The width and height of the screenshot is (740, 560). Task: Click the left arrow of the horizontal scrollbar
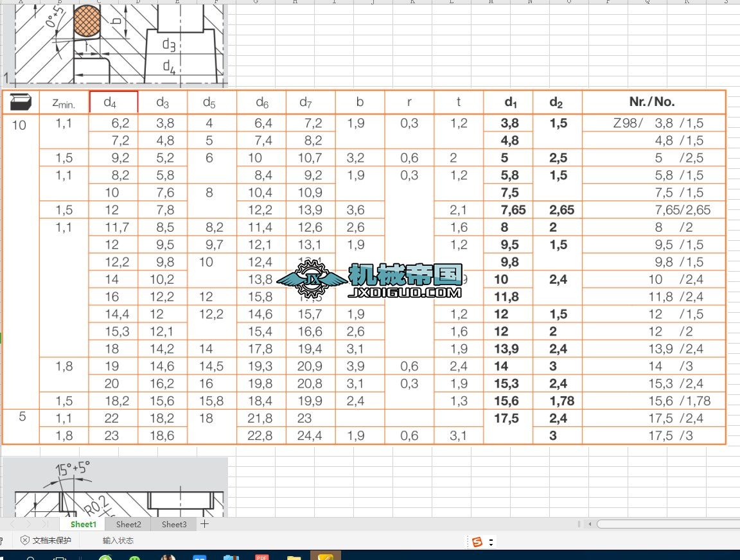[x=590, y=524]
